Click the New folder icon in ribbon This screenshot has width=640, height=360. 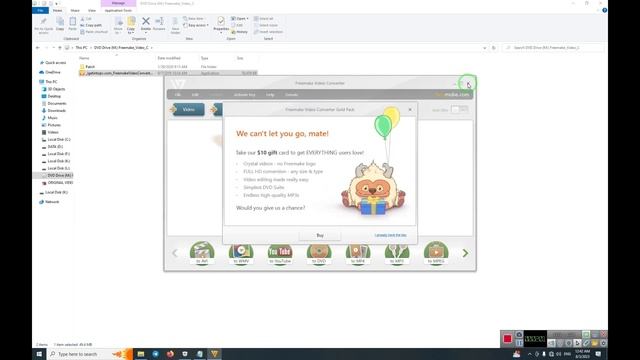point(175,25)
